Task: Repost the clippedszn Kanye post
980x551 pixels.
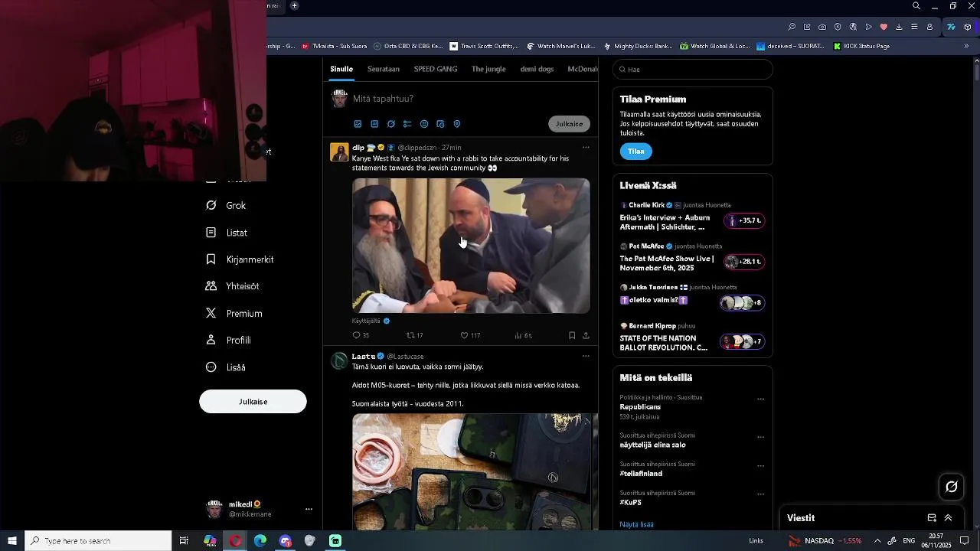Action: pyautogui.click(x=414, y=335)
